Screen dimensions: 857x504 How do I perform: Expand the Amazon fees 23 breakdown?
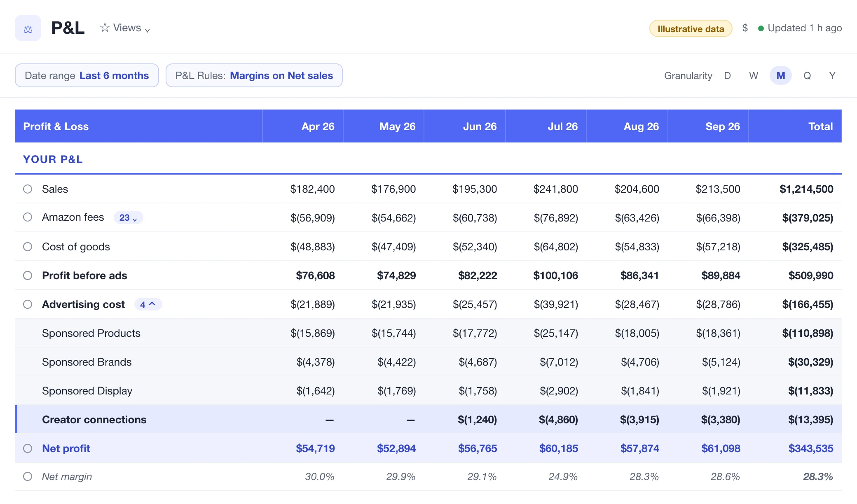click(x=128, y=217)
